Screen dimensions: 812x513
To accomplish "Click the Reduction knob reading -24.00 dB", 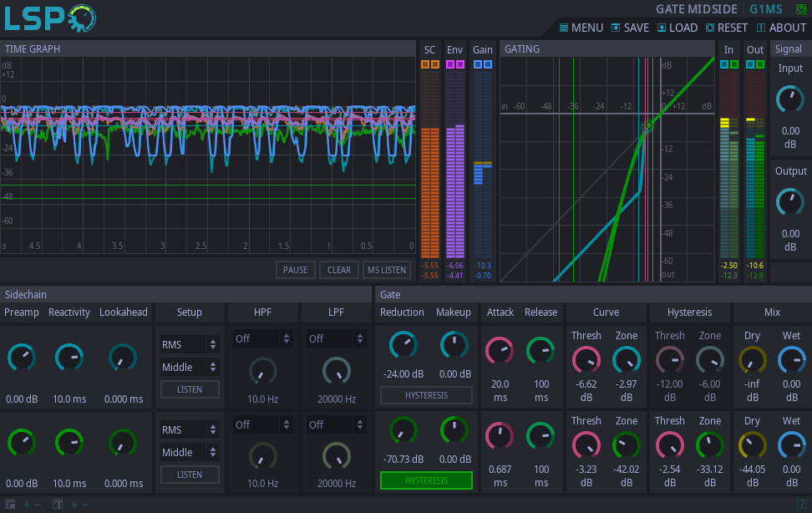I will (x=403, y=344).
